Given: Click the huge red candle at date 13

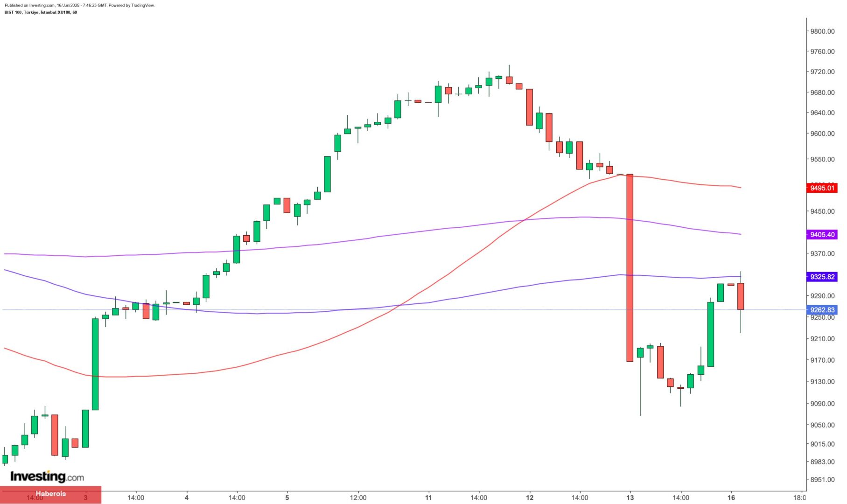Looking at the screenshot, I should point(630,268).
